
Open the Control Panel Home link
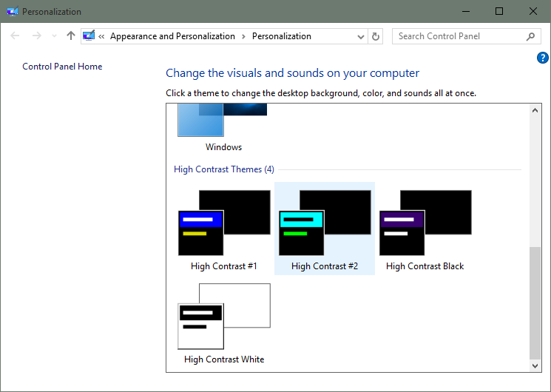[62, 67]
